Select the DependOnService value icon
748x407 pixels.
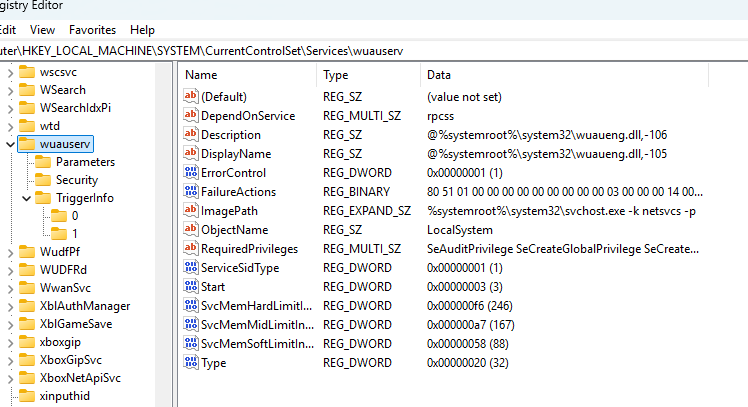(x=191, y=116)
